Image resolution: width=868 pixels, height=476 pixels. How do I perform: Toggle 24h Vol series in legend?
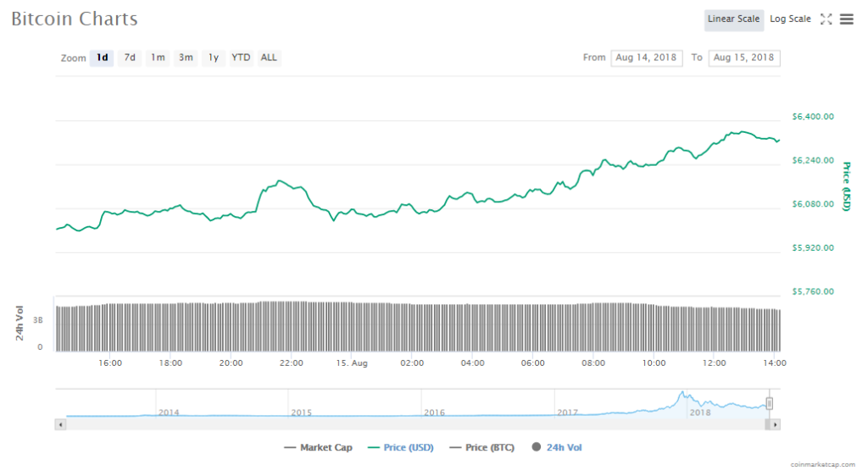558,447
